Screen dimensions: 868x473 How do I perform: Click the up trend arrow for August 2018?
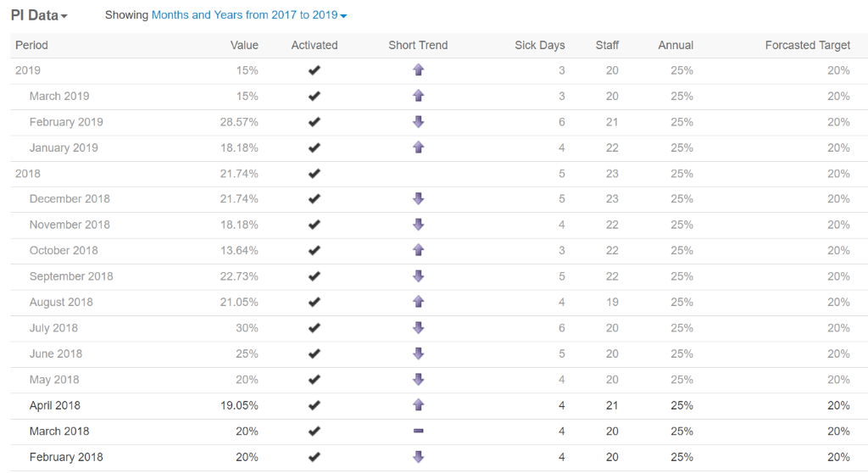[419, 302]
